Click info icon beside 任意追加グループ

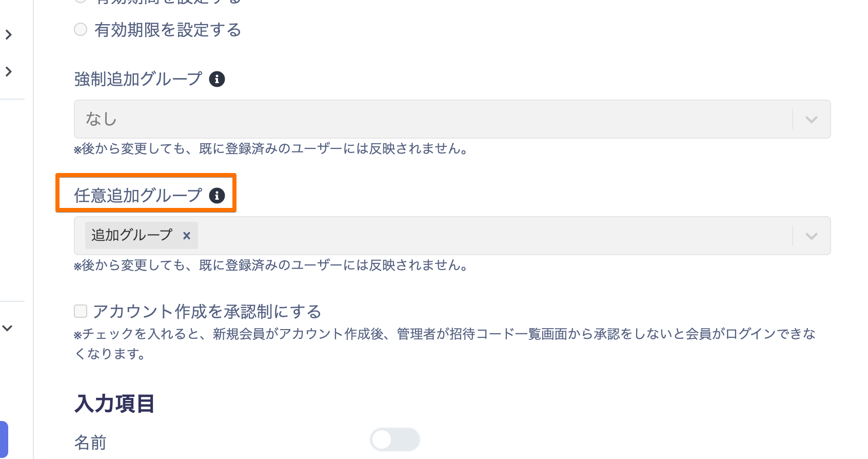point(217,196)
